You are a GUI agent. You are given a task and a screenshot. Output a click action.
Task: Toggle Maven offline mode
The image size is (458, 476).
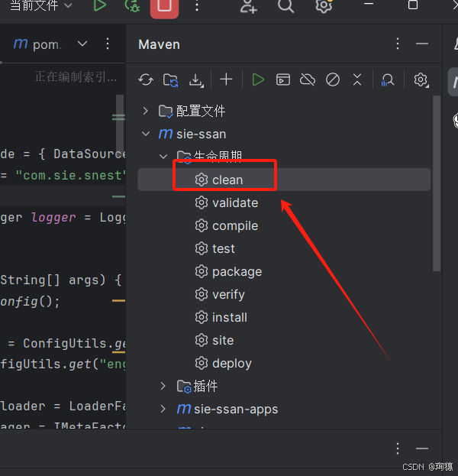tap(308, 79)
